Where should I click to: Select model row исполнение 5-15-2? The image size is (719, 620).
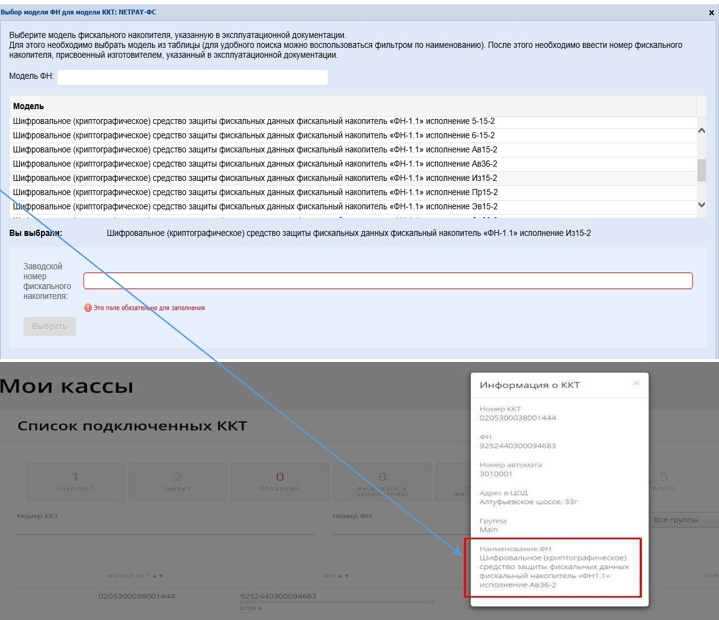click(x=353, y=122)
